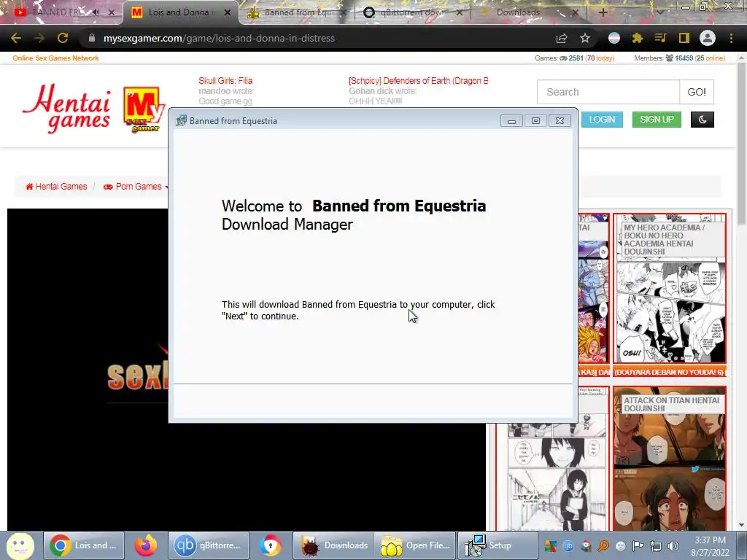
Task: Switch to the qBittorrent download tab
Action: 413,12
